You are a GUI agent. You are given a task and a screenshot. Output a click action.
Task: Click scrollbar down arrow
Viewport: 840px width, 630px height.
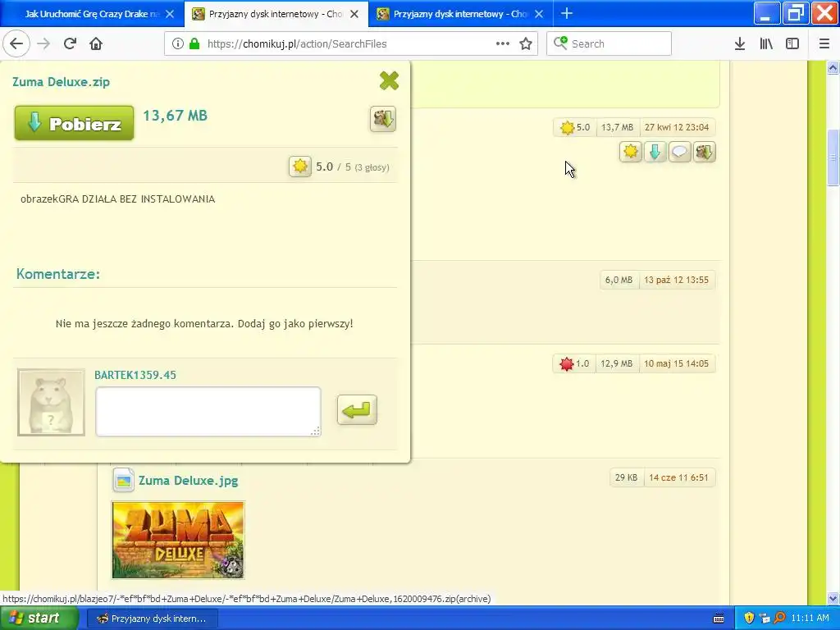pyautogui.click(x=833, y=598)
